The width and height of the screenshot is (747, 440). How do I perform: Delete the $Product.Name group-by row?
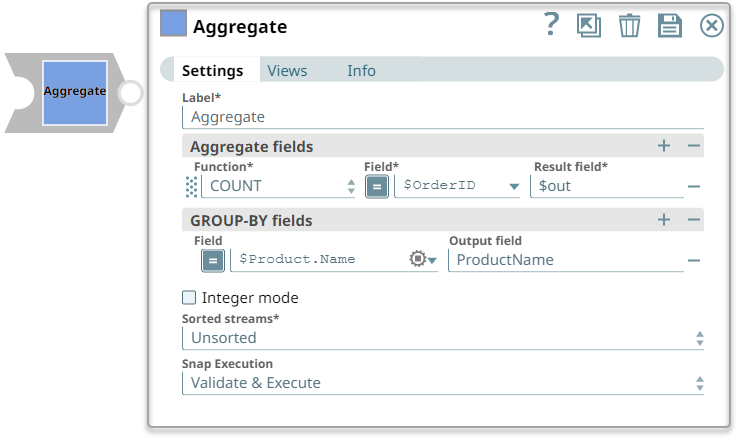(693, 260)
